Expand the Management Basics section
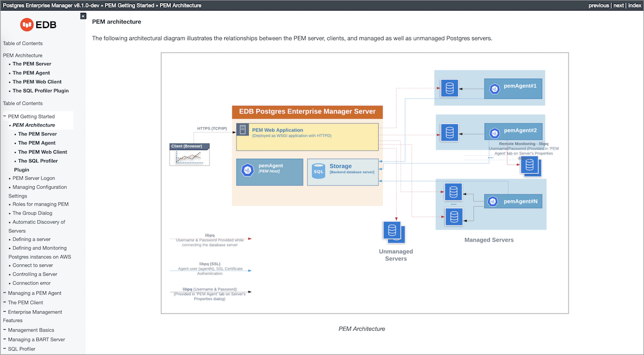 coord(5,330)
